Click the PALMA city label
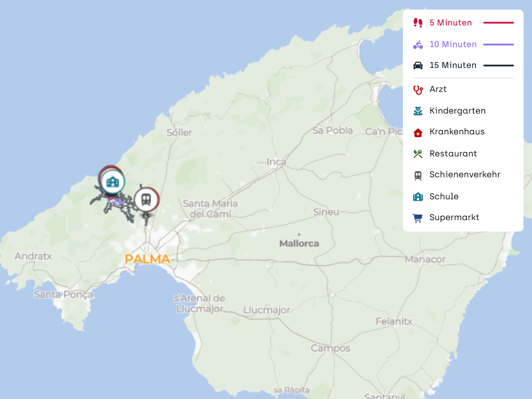 tap(147, 259)
